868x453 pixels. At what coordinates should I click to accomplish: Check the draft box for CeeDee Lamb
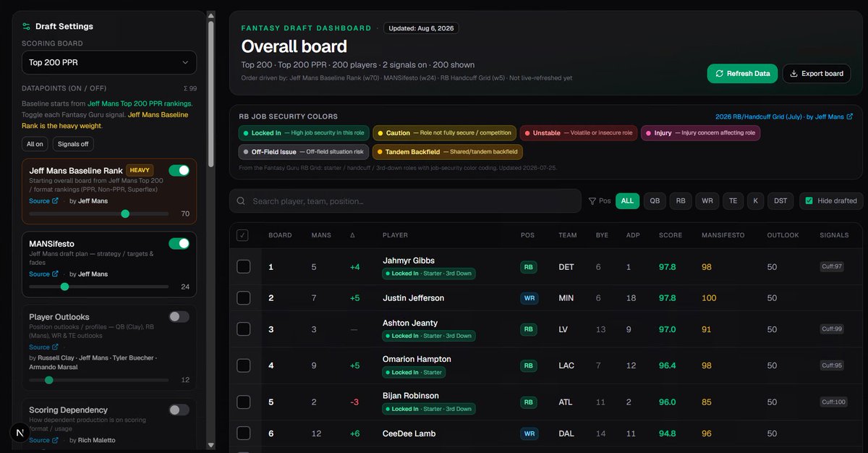[x=244, y=433]
